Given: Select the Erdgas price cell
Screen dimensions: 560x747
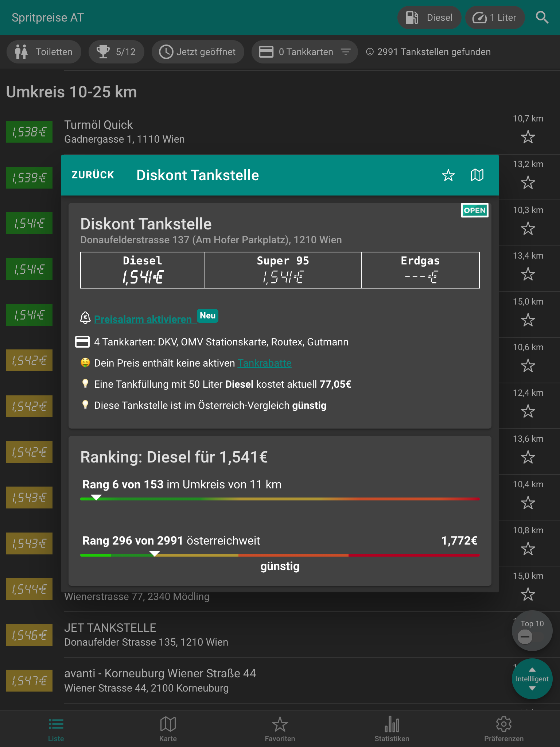Looking at the screenshot, I should (420, 270).
